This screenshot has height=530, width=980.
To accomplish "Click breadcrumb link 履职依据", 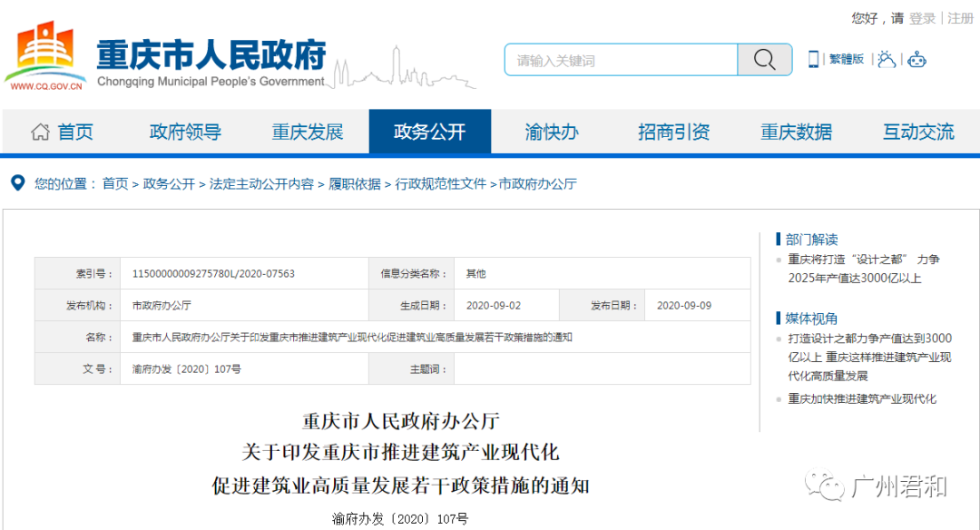I will pos(355,183).
